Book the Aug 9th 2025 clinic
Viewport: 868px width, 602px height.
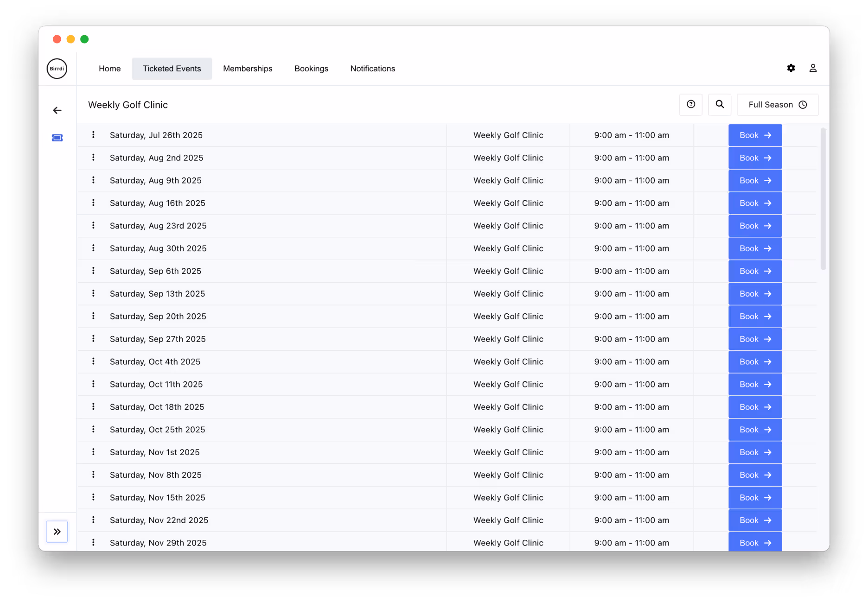pos(755,181)
